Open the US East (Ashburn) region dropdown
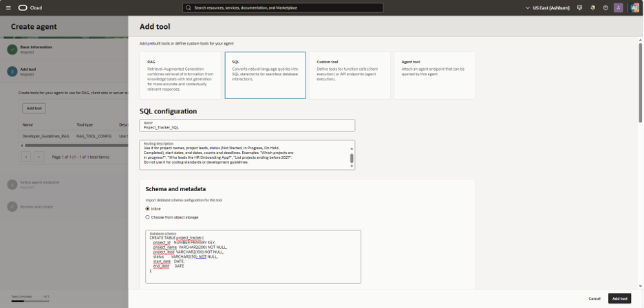 tap(548, 8)
